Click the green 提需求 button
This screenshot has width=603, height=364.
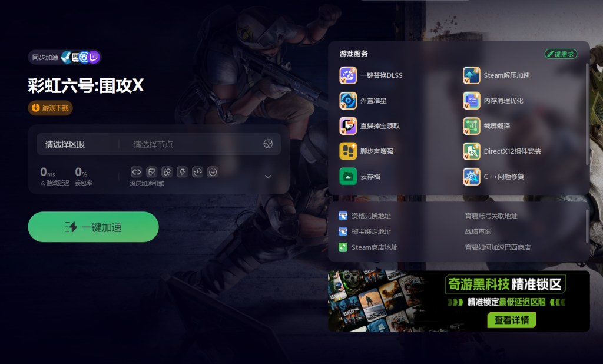click(x=561, y=54)
